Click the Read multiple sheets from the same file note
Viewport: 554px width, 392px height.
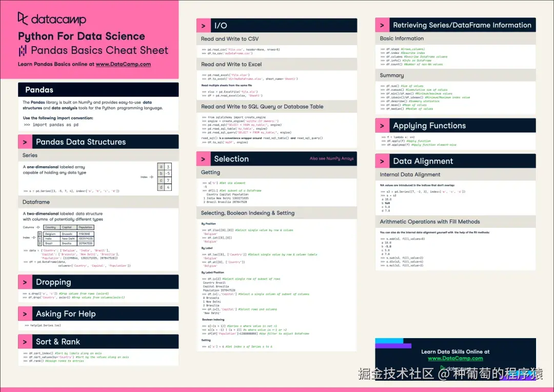[x=227, y=85]
